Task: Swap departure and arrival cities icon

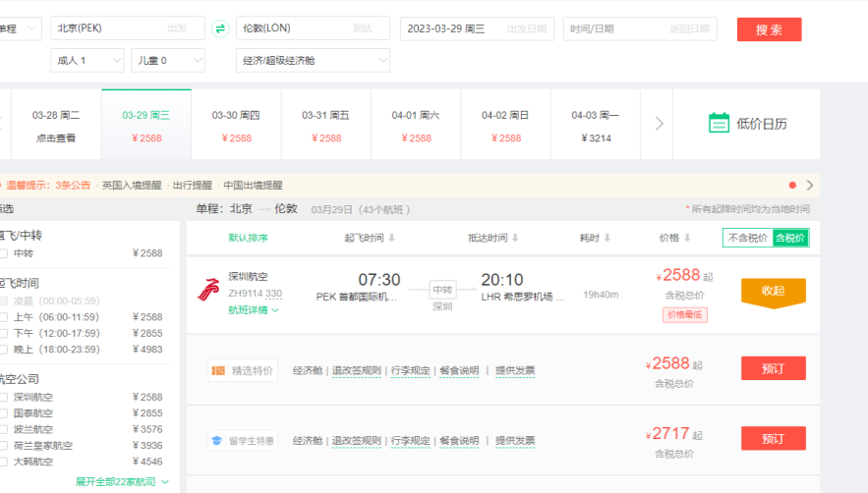Action: click(x=220, y=28)
